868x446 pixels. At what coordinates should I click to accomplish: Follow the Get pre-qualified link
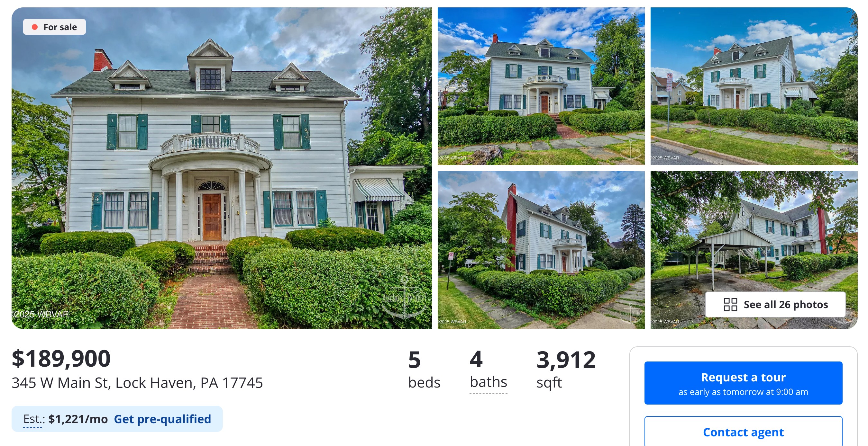[162, 419]
